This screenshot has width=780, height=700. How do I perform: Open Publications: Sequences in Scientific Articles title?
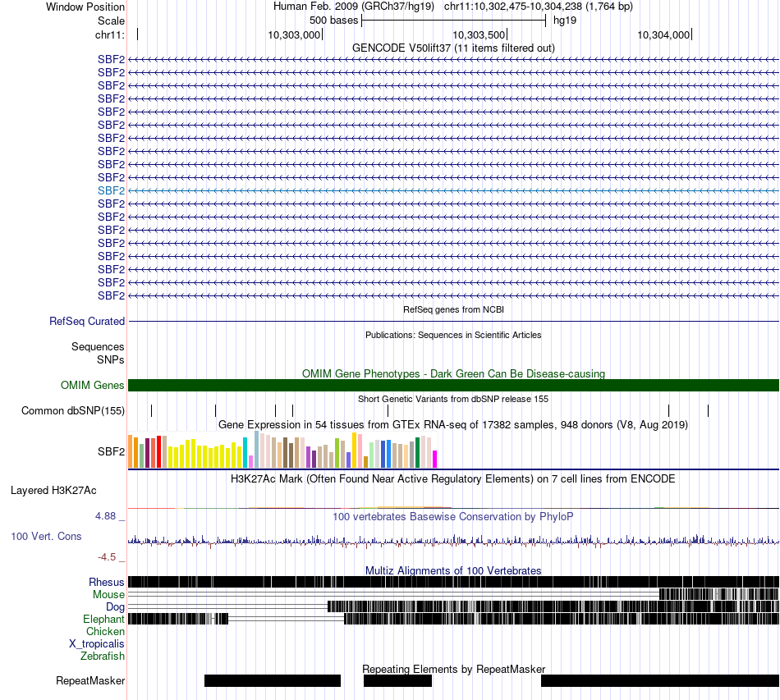[x=453, y=335]
